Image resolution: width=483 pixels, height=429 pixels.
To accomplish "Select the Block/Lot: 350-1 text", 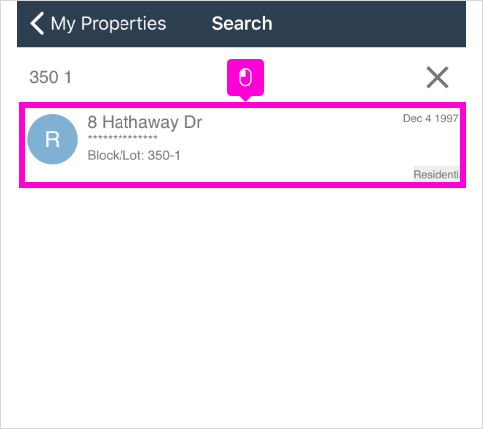I will pyautogui.click(x=134, y=155).
